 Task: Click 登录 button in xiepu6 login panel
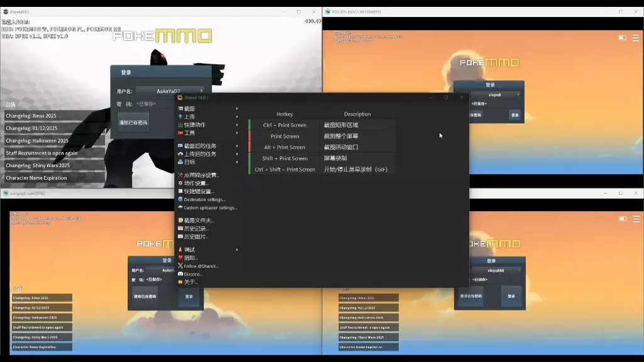(x=514, y=115)
